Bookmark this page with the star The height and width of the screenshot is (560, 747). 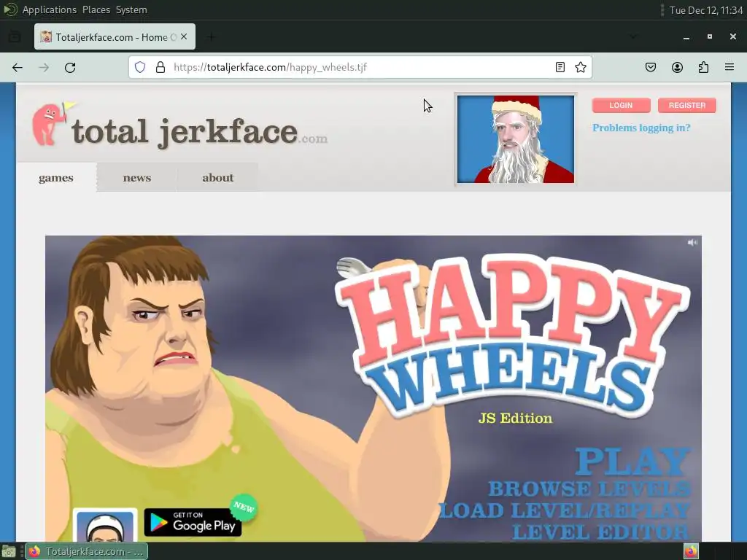(580, 67)
